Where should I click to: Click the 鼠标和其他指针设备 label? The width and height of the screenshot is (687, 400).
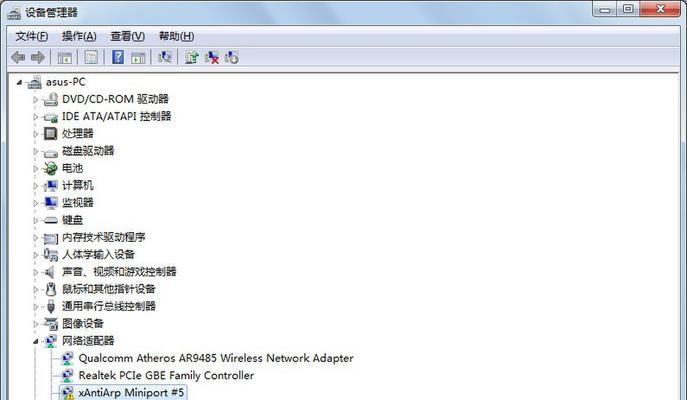109,289
